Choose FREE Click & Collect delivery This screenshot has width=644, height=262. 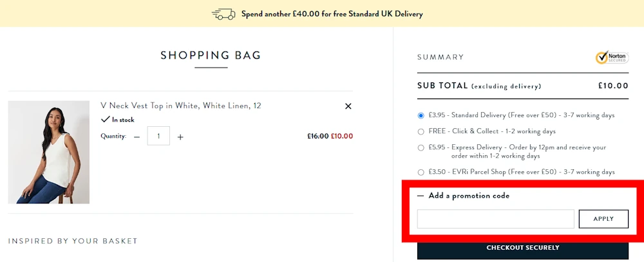coord(421,131)
